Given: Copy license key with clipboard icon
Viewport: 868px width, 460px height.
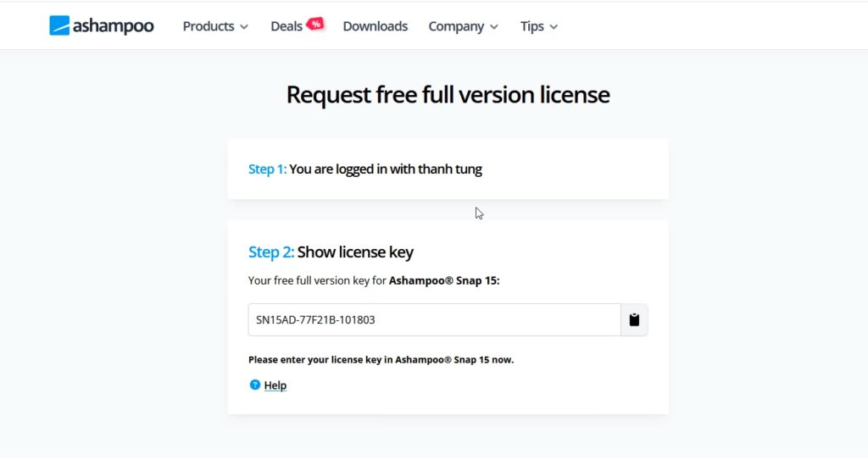Looking at the screenshot, I should 634,319.
